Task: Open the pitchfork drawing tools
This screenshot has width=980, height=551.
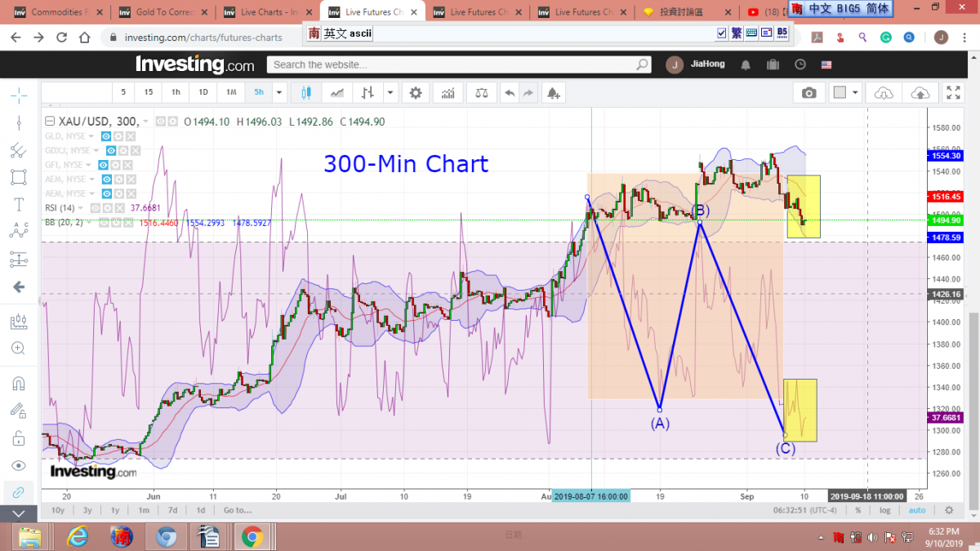Action: tap(19, 150)
